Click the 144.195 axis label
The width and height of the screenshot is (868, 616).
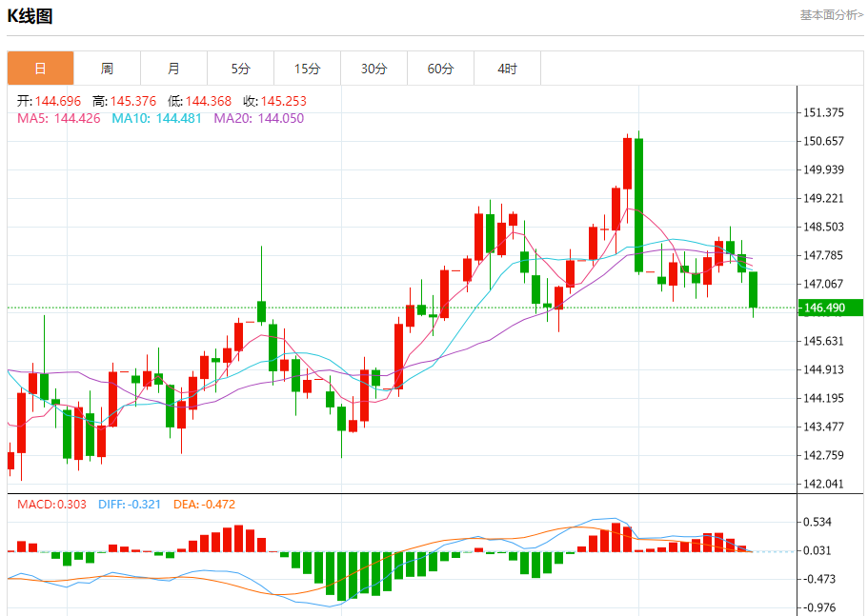824,398
